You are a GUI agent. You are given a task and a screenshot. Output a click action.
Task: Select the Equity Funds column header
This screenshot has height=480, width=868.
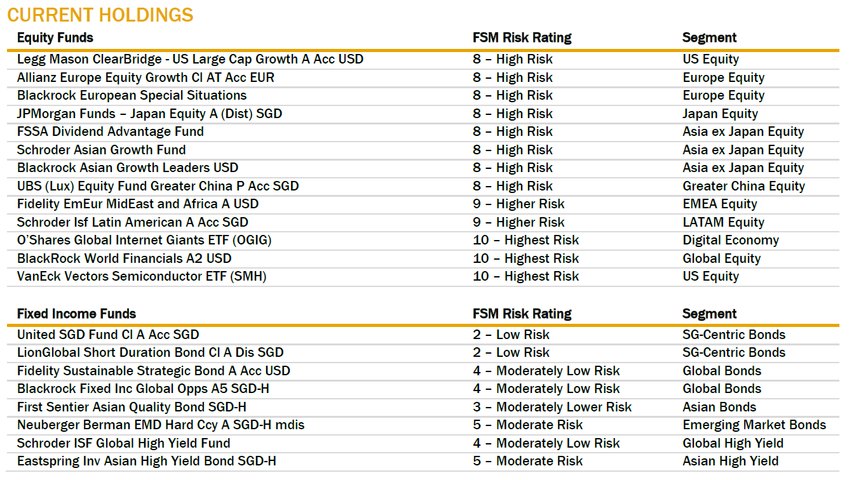pos(55,37)
